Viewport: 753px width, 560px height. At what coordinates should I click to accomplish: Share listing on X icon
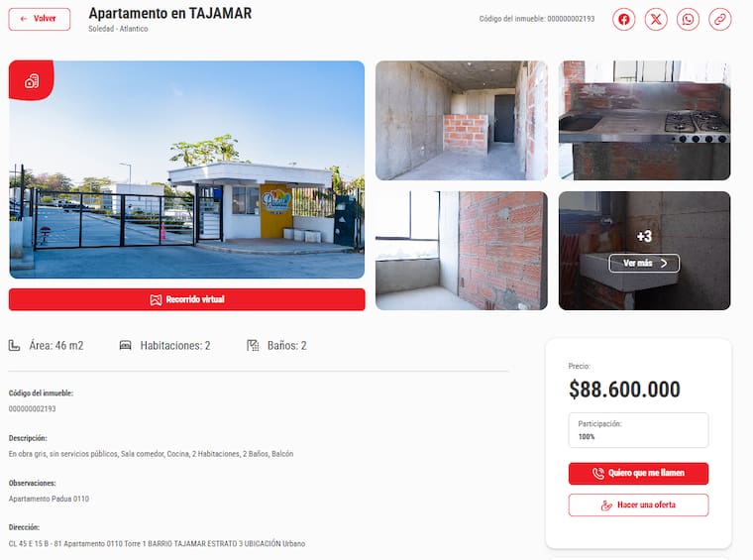pyautogui.click(x=656, y=19)
